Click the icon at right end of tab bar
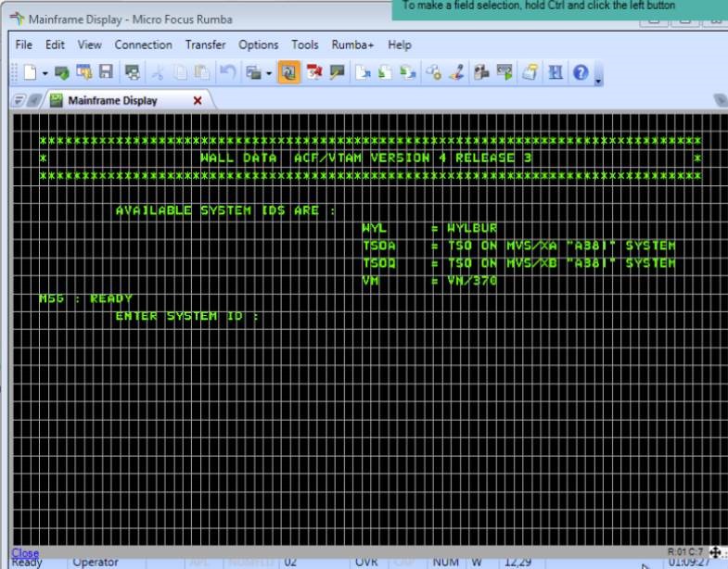Viewport: 728px width, 569px height. click(x=720, y=100)
